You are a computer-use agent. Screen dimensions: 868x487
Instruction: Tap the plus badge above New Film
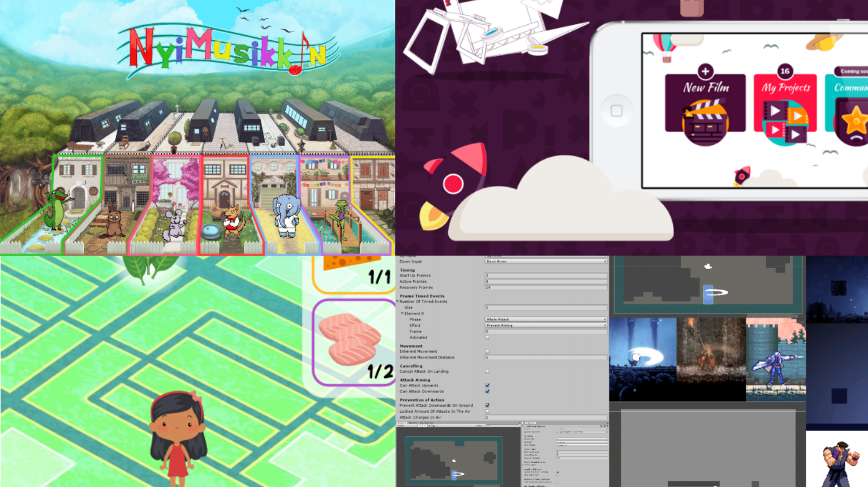(x=705, y=71)
